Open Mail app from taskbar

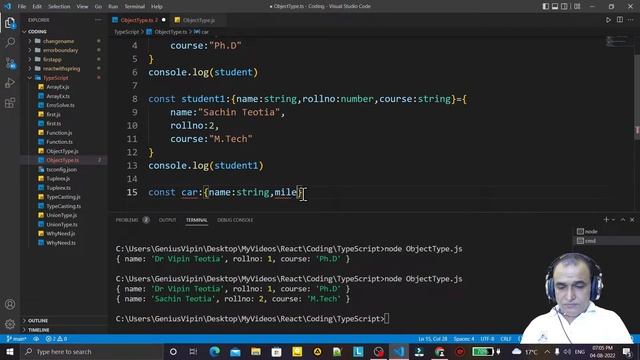pyautogui.click(x=235, y=351)
